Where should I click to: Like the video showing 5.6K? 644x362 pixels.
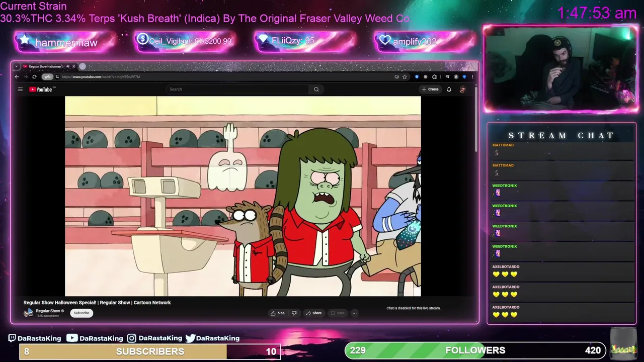point(278,313)
